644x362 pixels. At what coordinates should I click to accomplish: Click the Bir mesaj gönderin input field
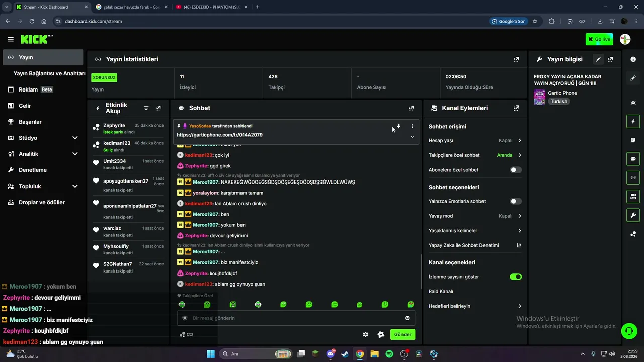[296, 318]
